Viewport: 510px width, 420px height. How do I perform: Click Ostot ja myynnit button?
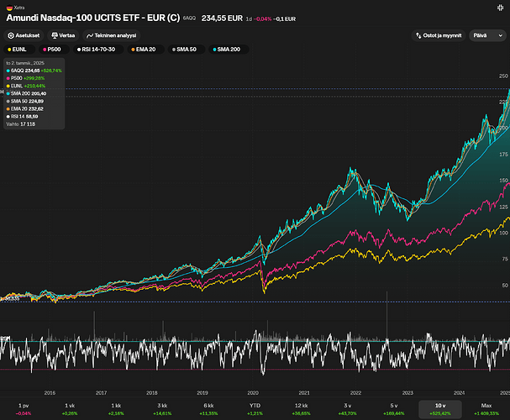coord(439,35)
